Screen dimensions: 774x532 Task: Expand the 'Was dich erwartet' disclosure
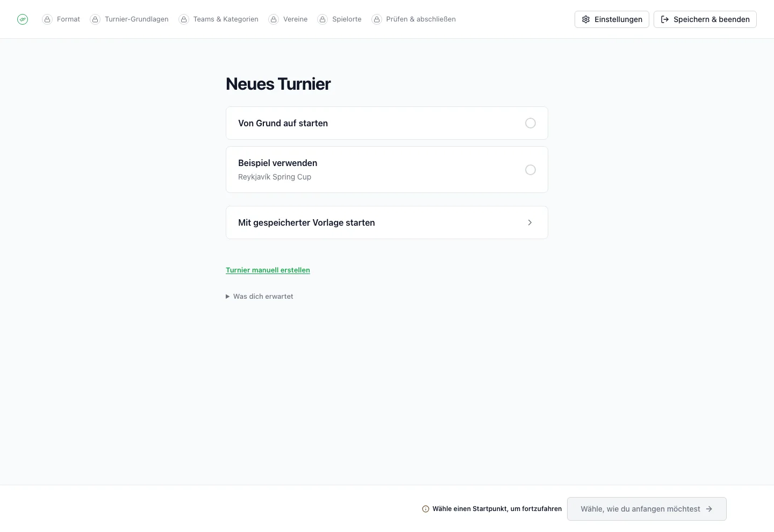(260, 297)
